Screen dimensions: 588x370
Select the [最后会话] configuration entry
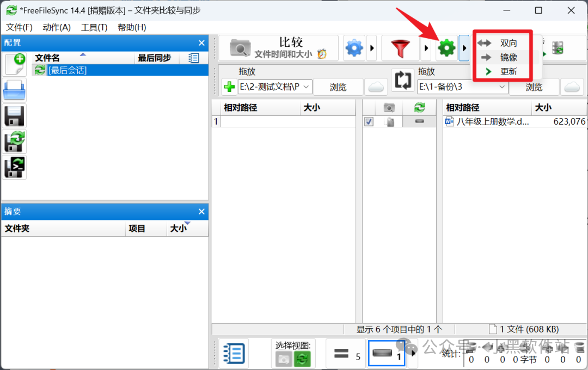pyautogui.click(x=120, y=70)
